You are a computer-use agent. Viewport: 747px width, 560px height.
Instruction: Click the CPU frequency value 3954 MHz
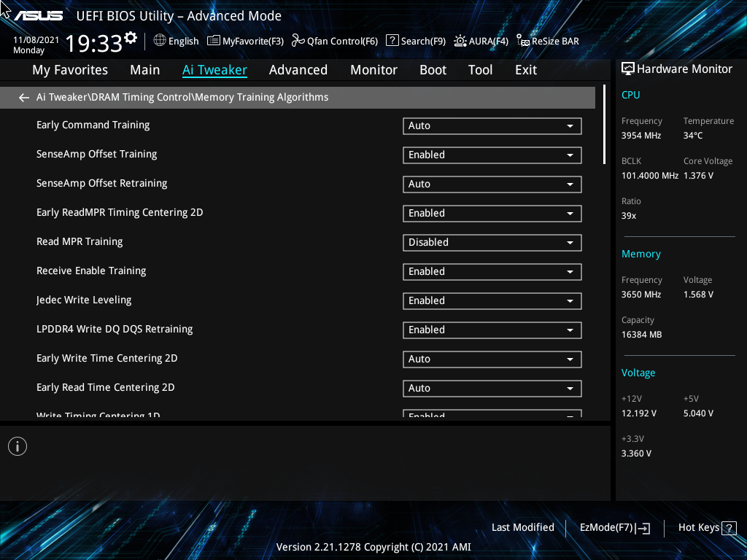[x=641, y=136]
